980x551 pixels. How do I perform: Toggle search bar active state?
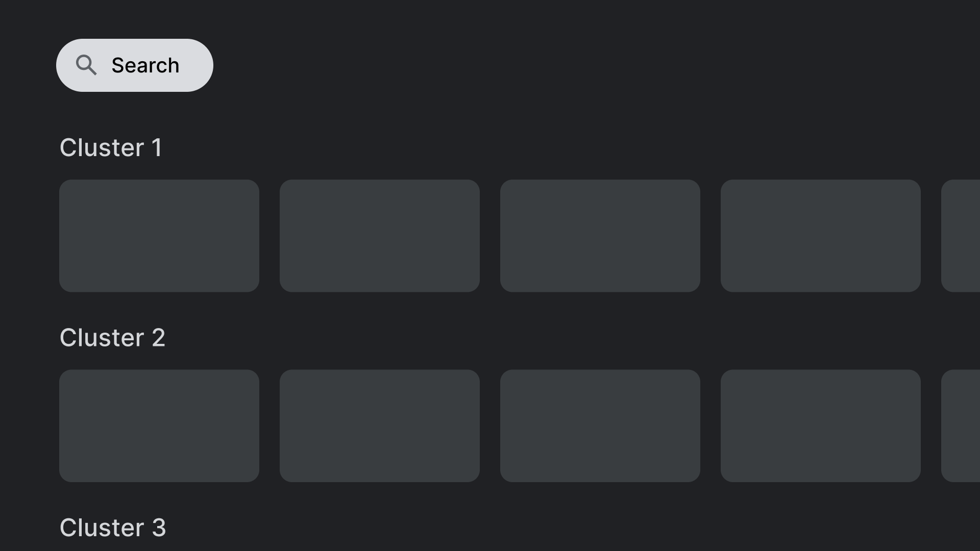pyautogui.click(x=135, y=65)
